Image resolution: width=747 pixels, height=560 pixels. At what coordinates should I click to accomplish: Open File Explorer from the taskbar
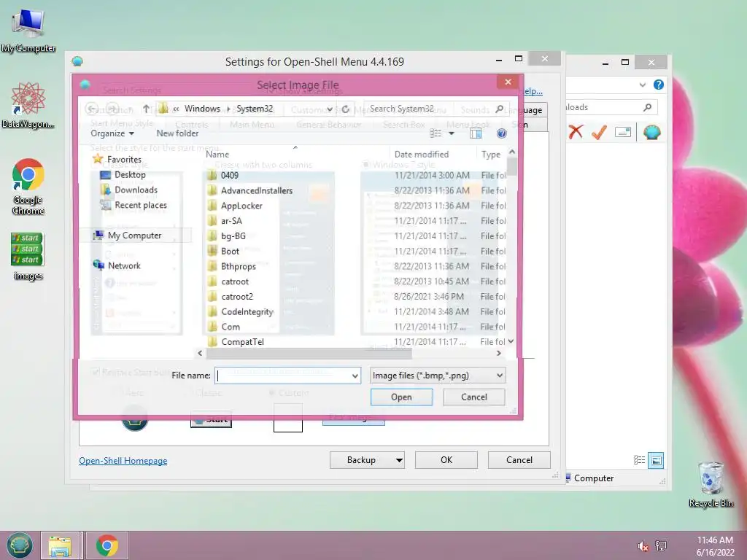(x=60, y=545)
